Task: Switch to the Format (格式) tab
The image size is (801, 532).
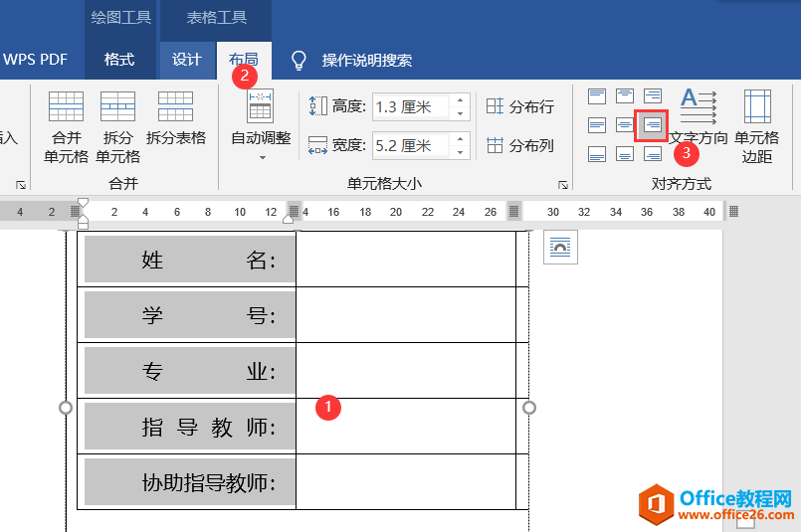Action: 119,60
